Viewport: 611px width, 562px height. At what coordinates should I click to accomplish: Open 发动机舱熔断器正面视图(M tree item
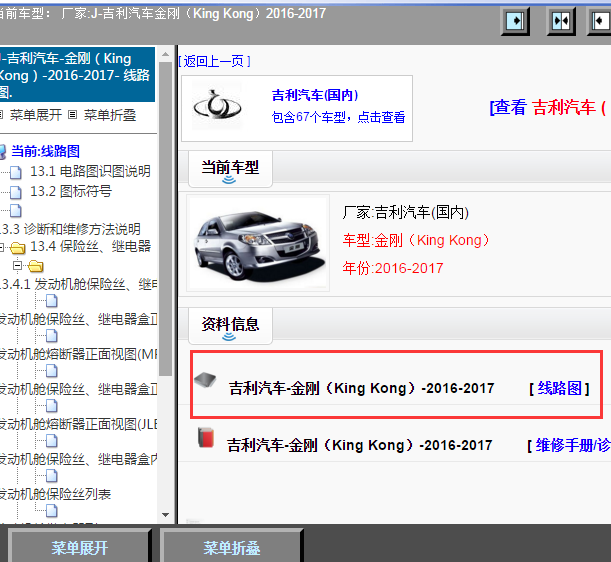pyautogui.click(x=79, y=354)
